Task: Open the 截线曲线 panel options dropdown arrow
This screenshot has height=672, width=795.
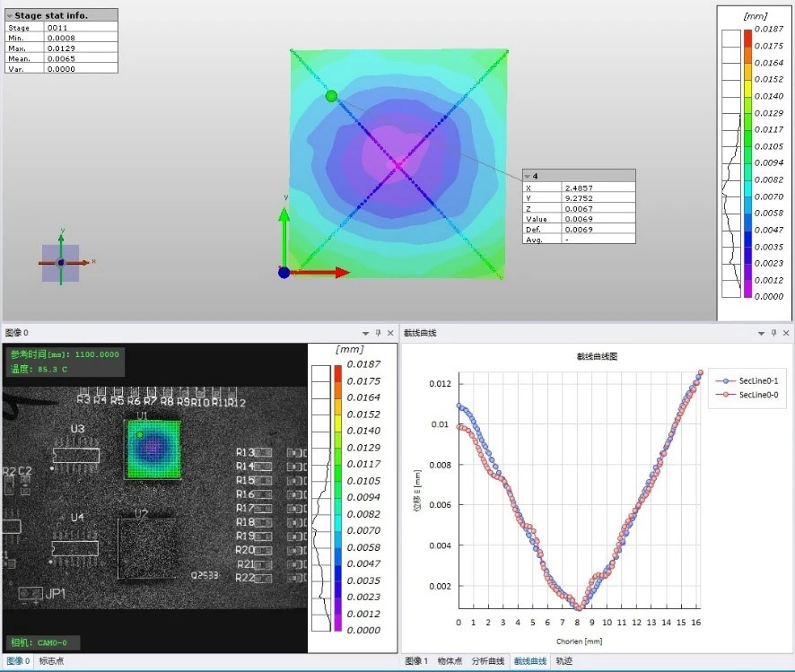Action: coord(761,334)
